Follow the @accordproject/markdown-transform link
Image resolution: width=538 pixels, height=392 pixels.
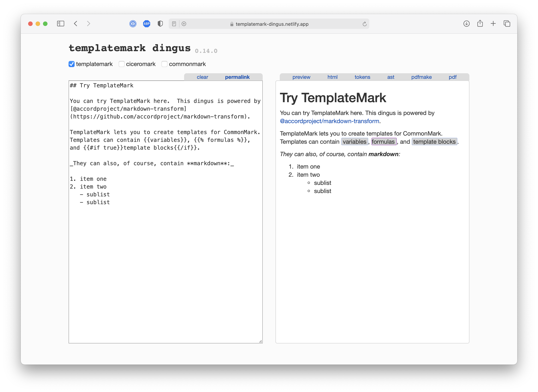click(x=329, y=121)
